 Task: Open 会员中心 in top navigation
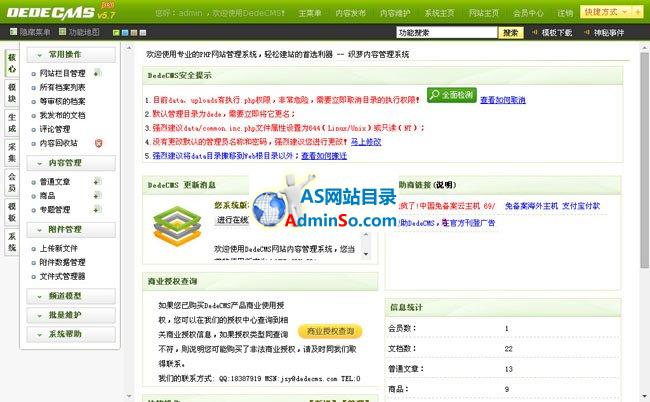pyautogui.click(x=528, y=13)
